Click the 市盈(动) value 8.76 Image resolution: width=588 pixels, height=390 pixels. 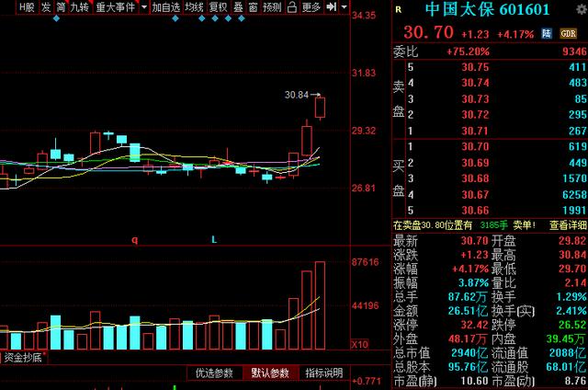coord(576,381)
